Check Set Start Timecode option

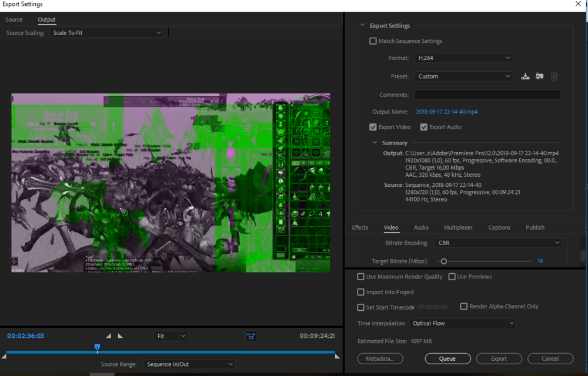point(360,307)
